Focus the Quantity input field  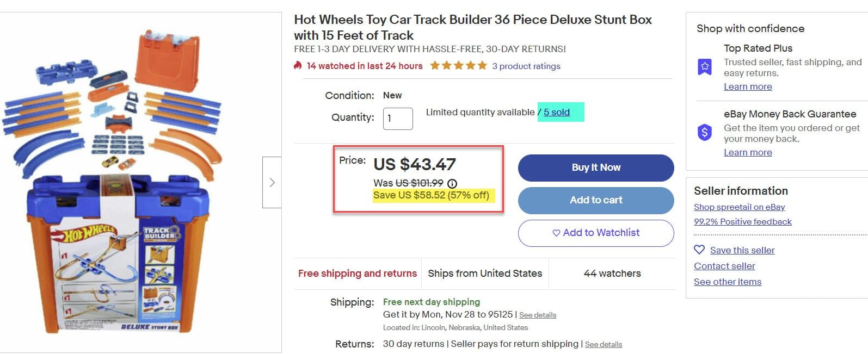pyautogui.click(x=398, y=118)
